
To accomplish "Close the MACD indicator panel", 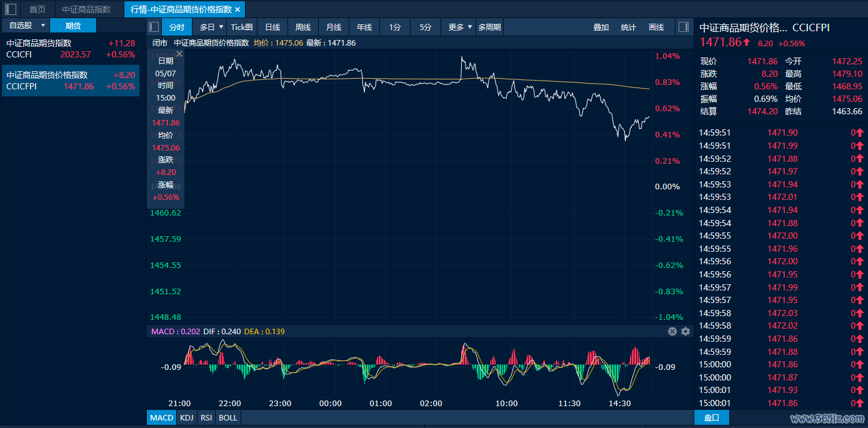I will coord(672,332).
